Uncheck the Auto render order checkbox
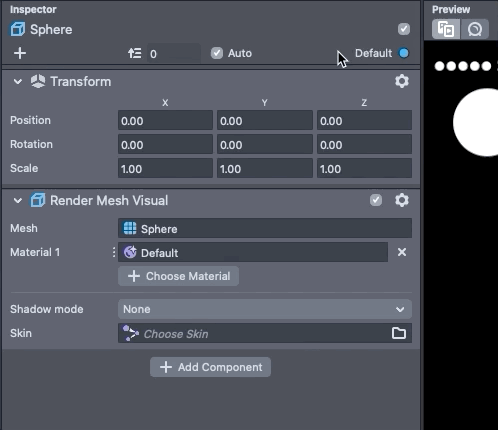The image size is (498, 430). click(x=217, y=53)
